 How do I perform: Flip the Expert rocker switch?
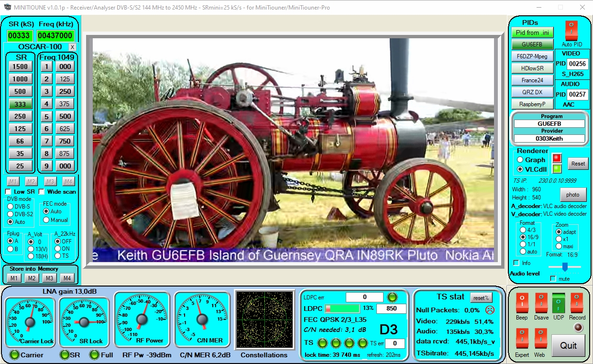tap(522, 339)
